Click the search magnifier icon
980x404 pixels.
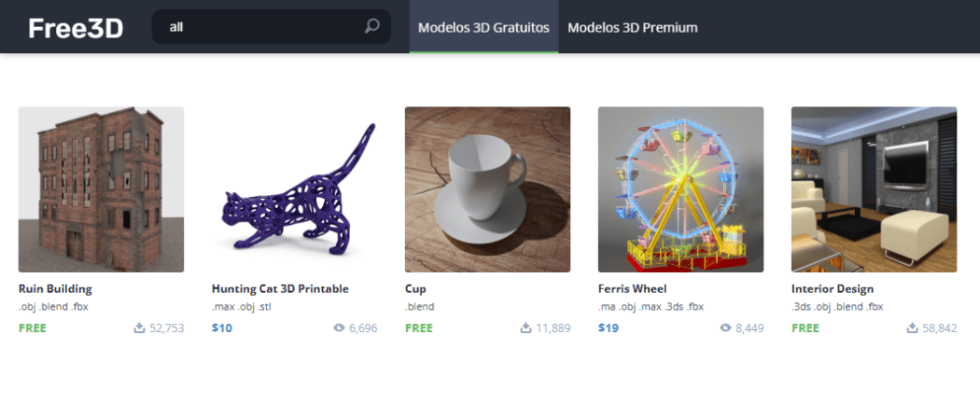371,26
